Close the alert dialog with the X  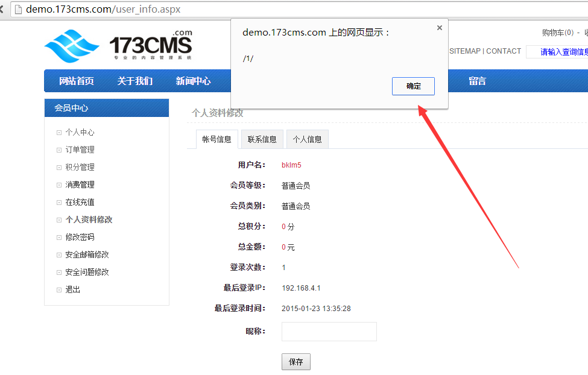click(440, 28)
